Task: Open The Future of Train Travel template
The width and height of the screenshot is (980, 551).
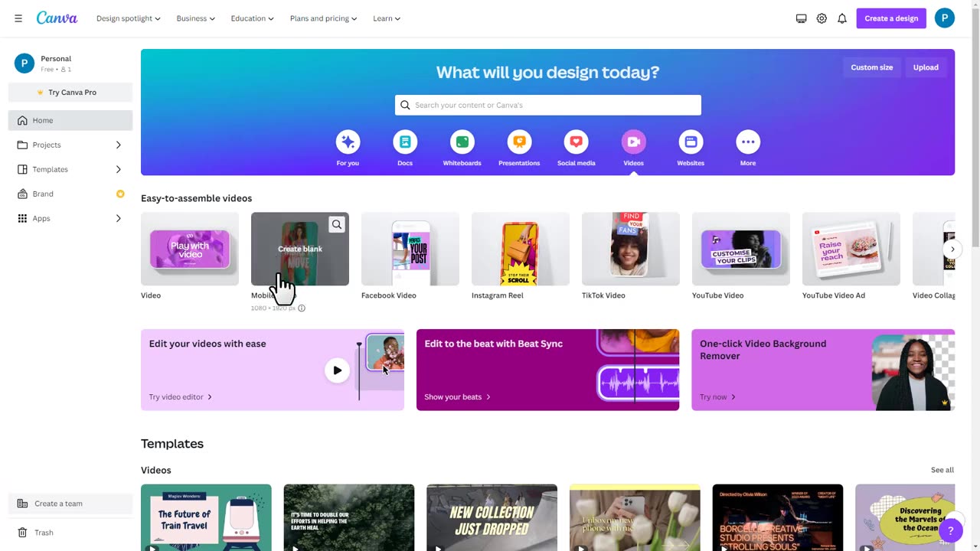Action: [206, 517]
